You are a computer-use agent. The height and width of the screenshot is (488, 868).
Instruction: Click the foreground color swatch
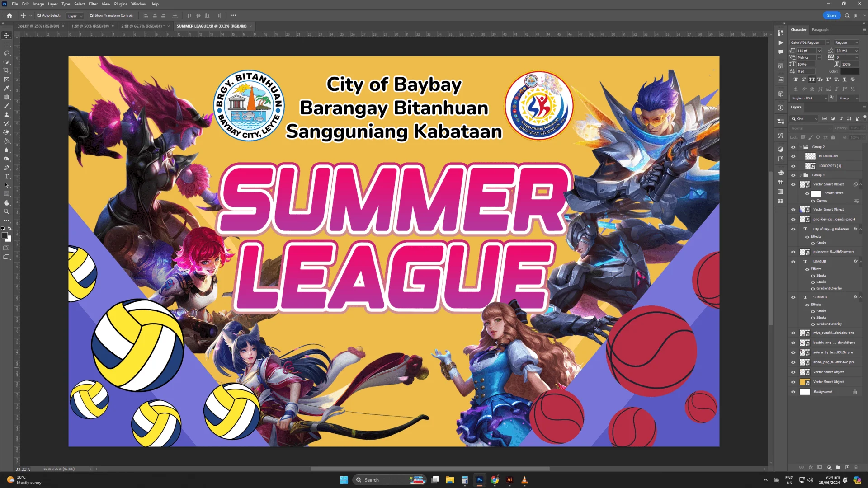click(x=5, y=235)
